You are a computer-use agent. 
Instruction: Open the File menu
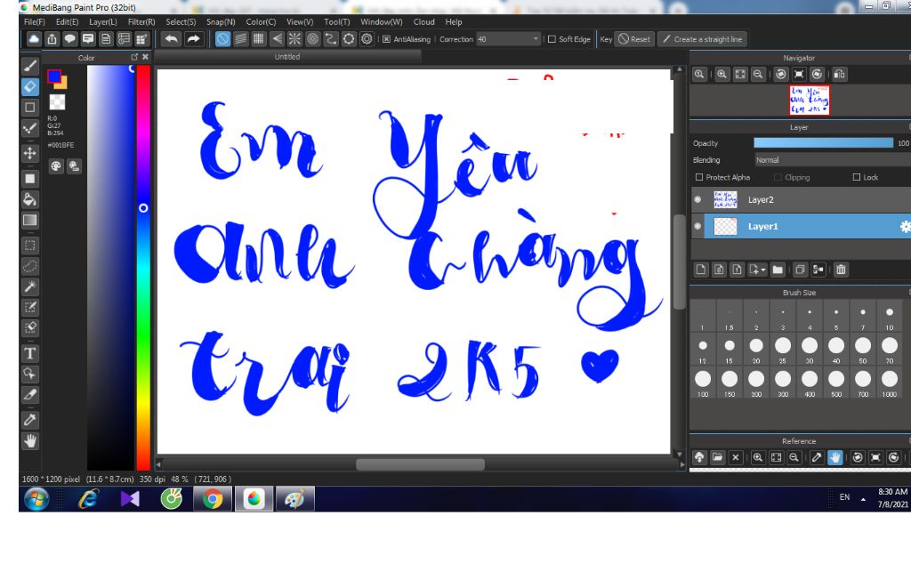click(x=35, y=22)
